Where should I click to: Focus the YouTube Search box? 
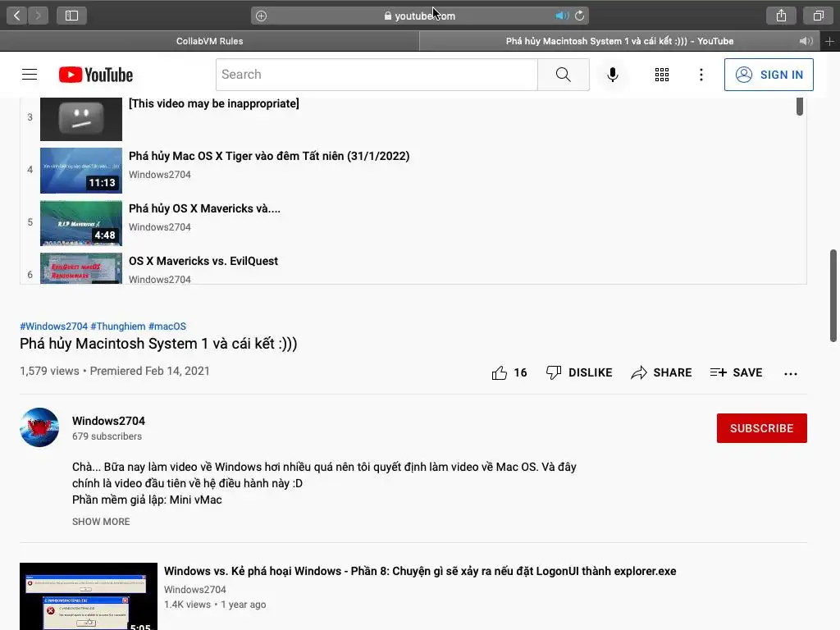pos(377,75)
